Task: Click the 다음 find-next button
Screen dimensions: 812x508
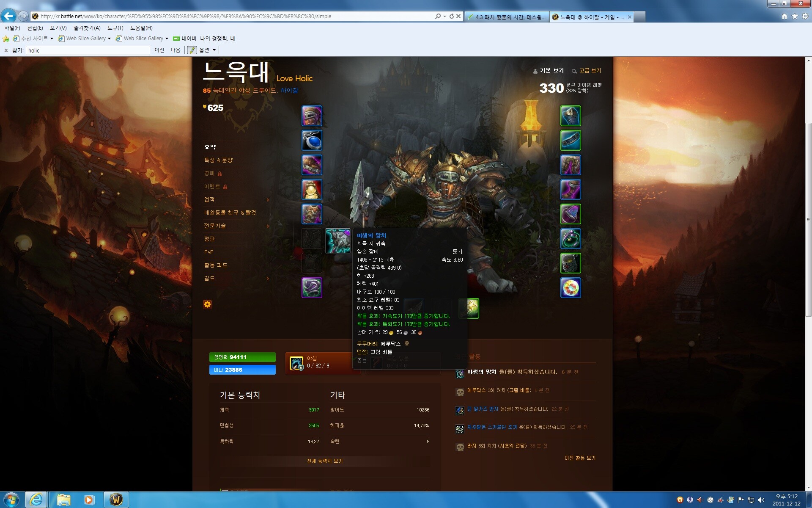Action: [x=176, y=50]
